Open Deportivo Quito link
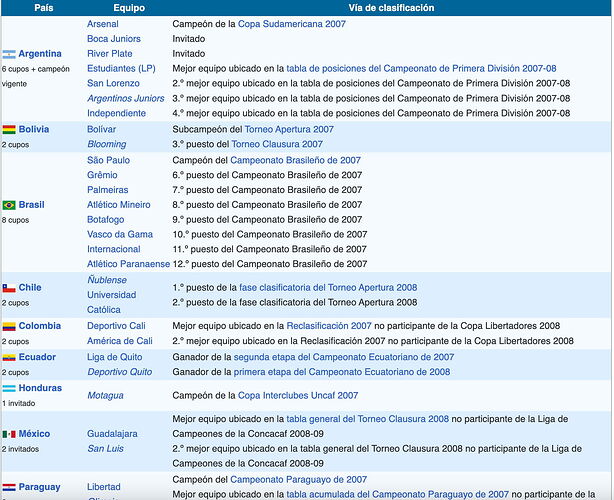The width and height of the screenshot is (614, 500). pyautogui.click(x=119, y=372)
